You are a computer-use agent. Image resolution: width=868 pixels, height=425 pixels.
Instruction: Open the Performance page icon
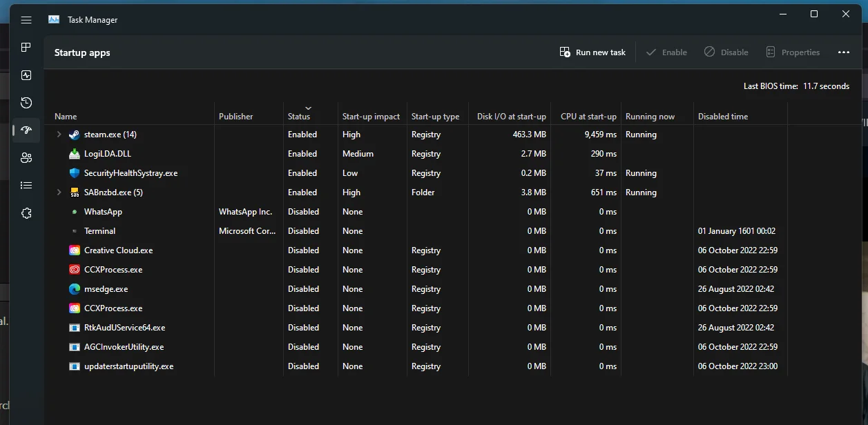[26, 75]
